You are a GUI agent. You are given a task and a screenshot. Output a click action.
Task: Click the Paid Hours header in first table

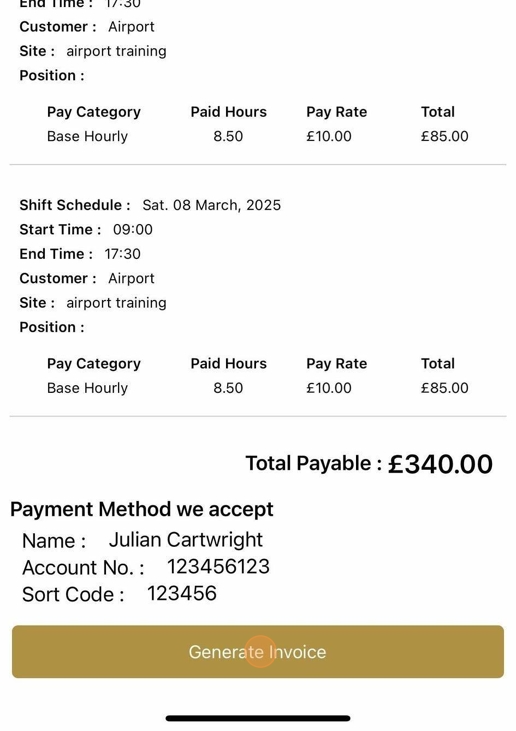coord(228,112)
